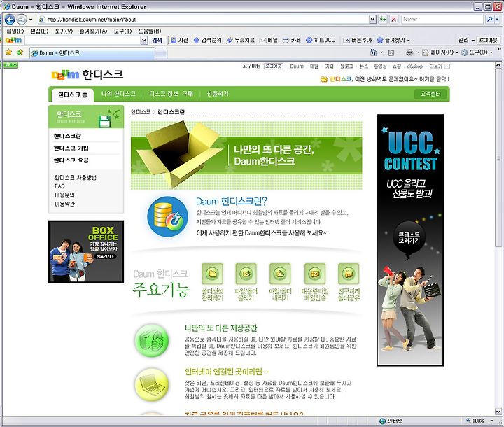Select the Daum - 한디스크 browser tab

tap(92, 53)
